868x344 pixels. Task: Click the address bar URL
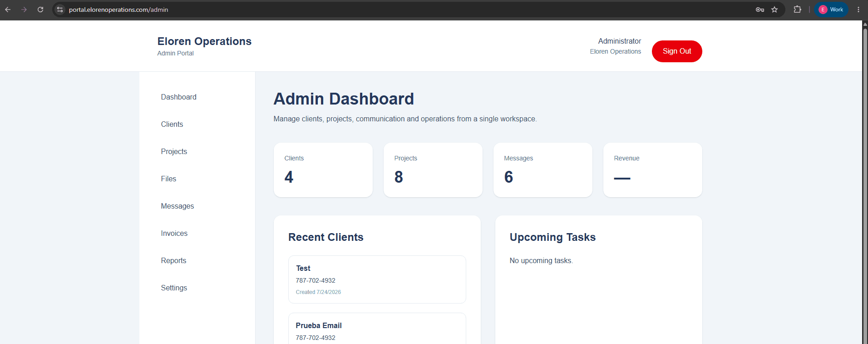pos(118,10)
